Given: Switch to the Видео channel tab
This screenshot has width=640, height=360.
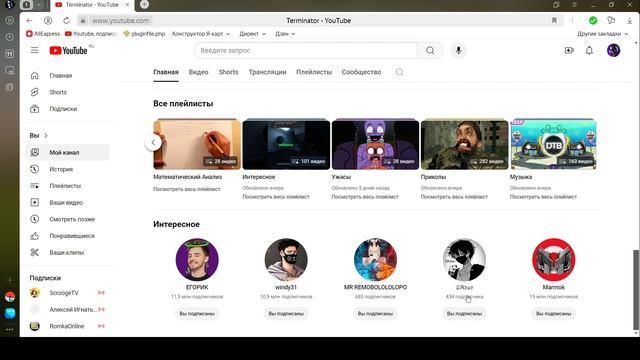Looking at the screenshot, I should tap(198, 72).
